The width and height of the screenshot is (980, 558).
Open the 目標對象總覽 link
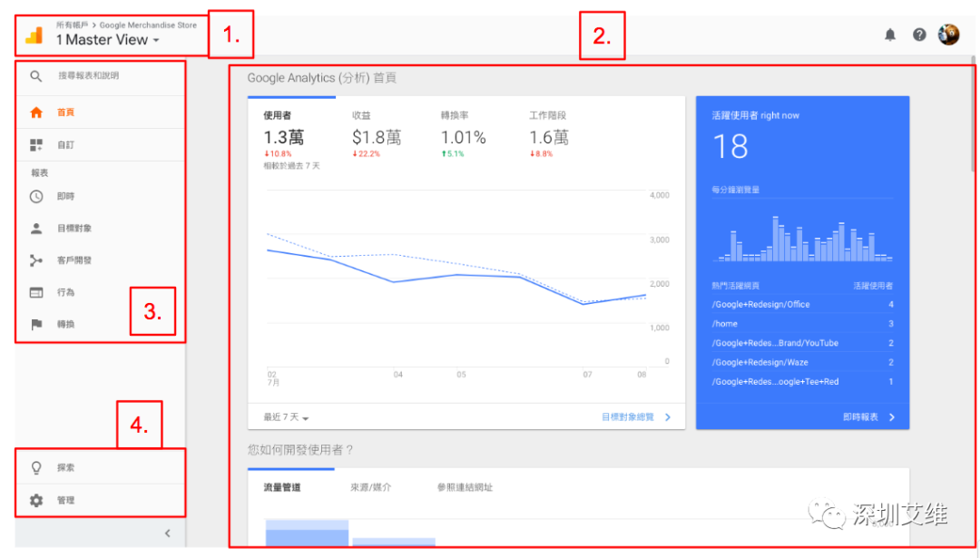pos(628,417)
